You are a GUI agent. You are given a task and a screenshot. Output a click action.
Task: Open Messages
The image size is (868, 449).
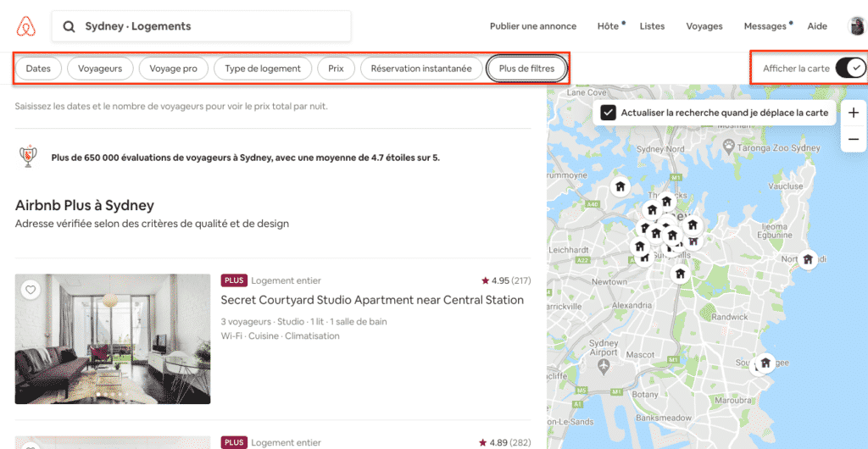(765, 26)
